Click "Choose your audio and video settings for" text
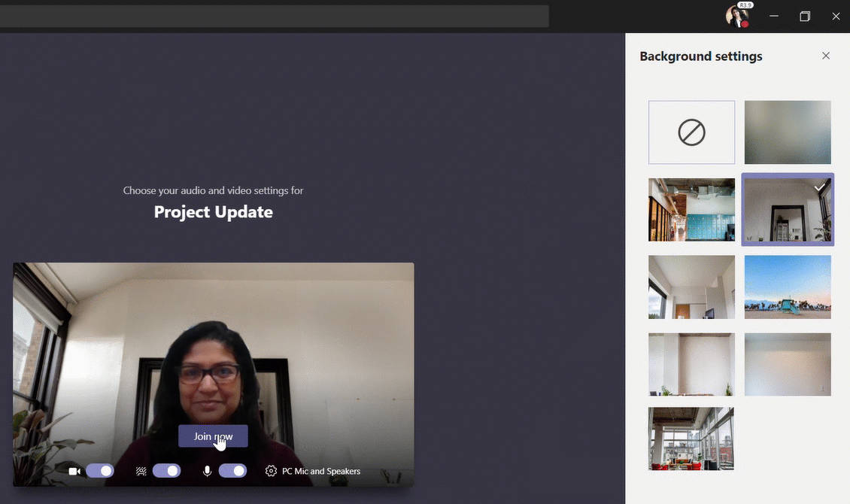Image resolution: width=850 pixels, height=504 pixels. click(x=213, y=191)
